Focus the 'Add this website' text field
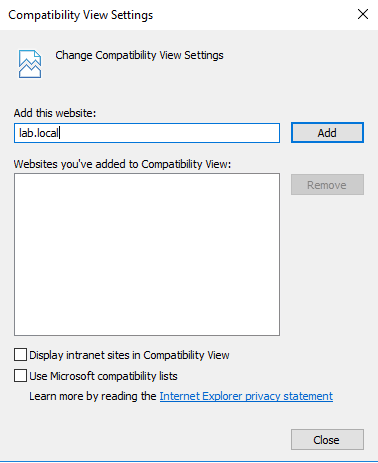Screen dimensions: 378x463 pyautogui.click(x=147, y=133)
